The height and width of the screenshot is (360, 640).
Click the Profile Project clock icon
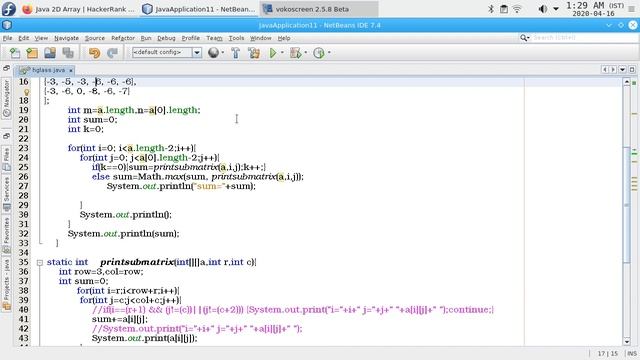point(319,53)
